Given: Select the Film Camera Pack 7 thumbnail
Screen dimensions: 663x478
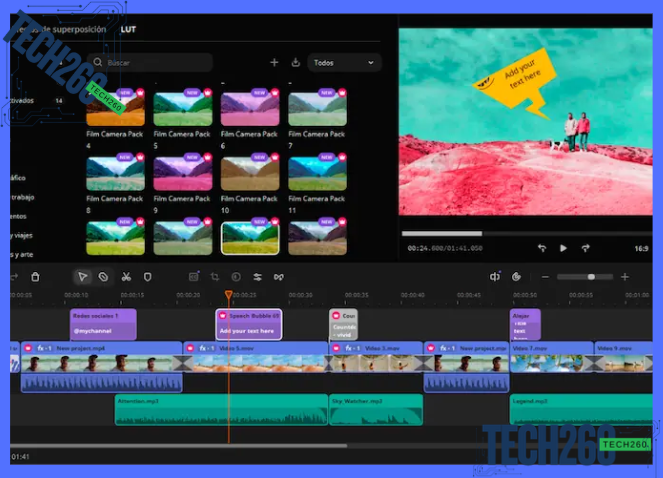Looking at the screenshot, I should [x=317, y=109].
